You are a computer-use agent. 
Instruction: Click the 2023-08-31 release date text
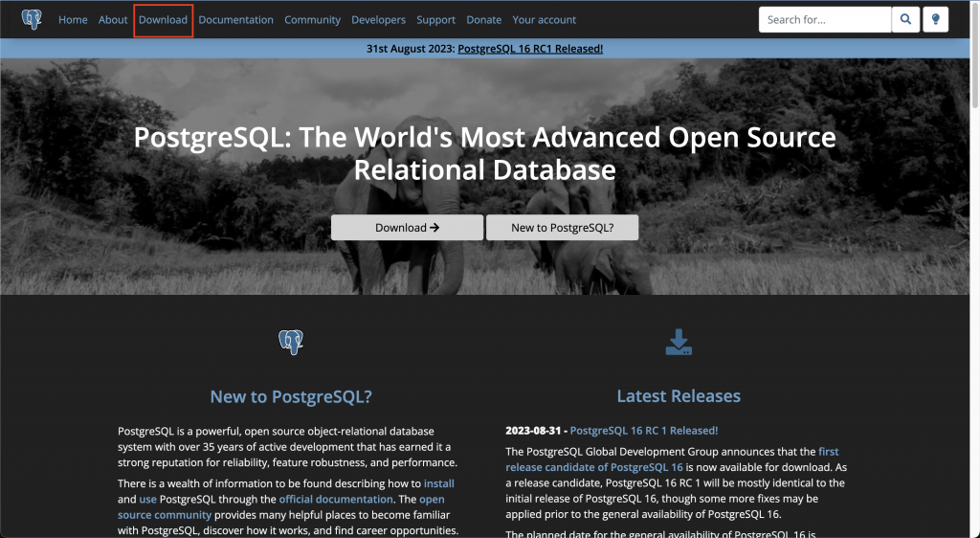(x=533, y=430)
